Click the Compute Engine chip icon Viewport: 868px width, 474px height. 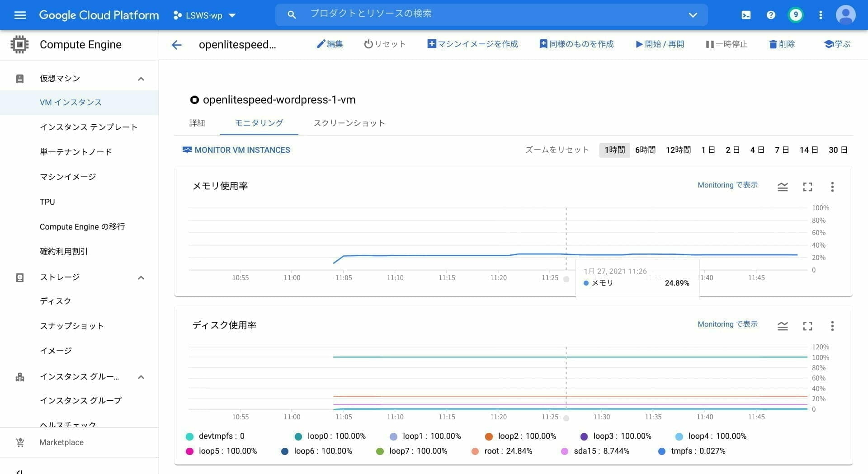coord(19,44)
